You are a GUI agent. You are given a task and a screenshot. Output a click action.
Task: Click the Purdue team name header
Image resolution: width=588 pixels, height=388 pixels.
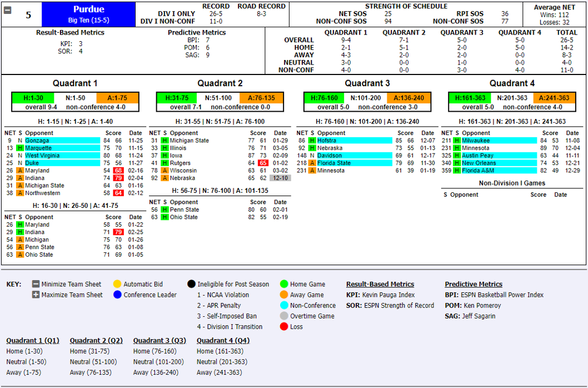(88, 9)
